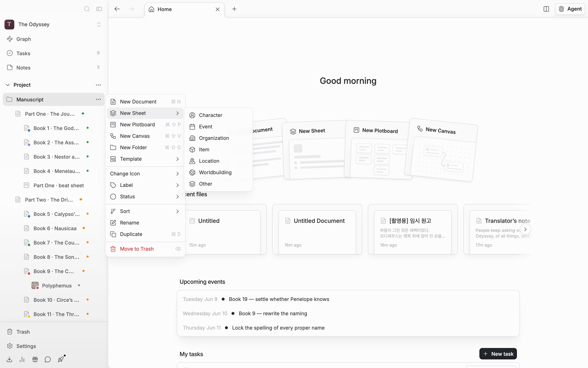Click the New task button
Image resolution: width=588 pixels, height=368 pixels.
[x=498, y=354]
